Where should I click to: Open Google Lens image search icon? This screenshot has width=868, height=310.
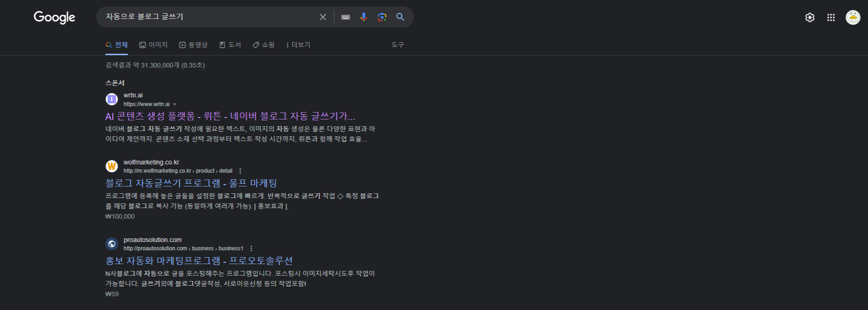(x=382, y=17)
